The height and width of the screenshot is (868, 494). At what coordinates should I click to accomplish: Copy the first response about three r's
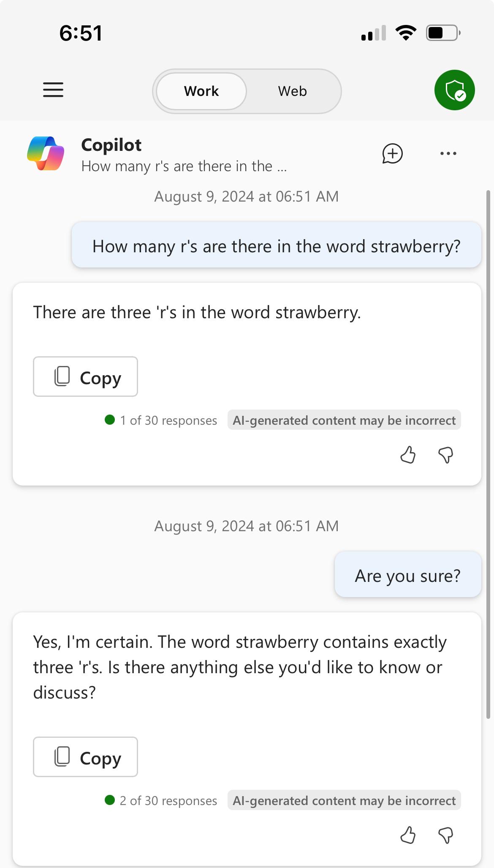[x=85, y=377]
